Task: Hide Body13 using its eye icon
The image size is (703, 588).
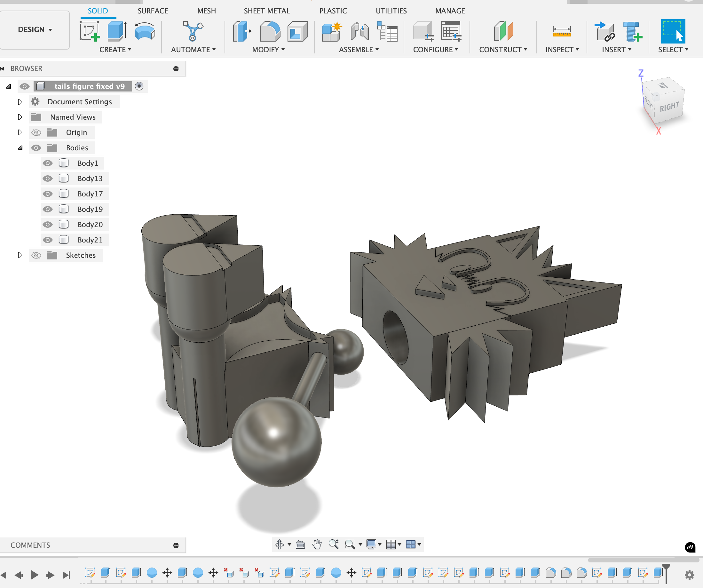Action: pyautogui.click(x=48, y=179)
